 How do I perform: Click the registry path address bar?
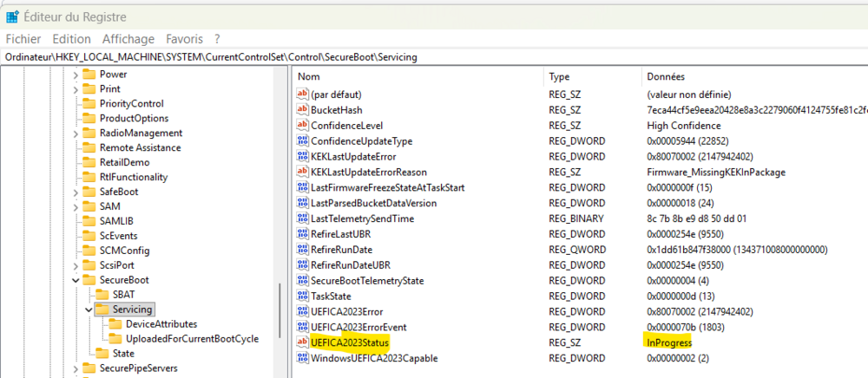pos(434,57)
